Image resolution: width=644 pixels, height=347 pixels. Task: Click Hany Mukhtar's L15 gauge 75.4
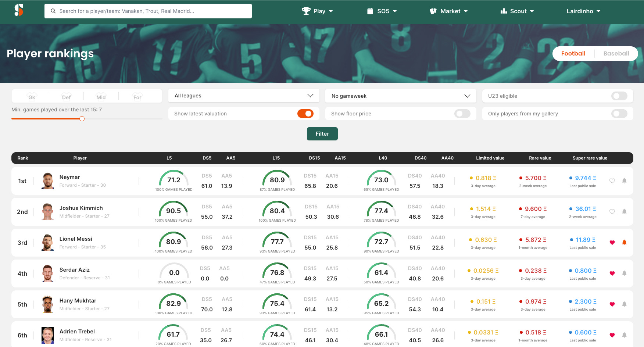click(277, 302)
